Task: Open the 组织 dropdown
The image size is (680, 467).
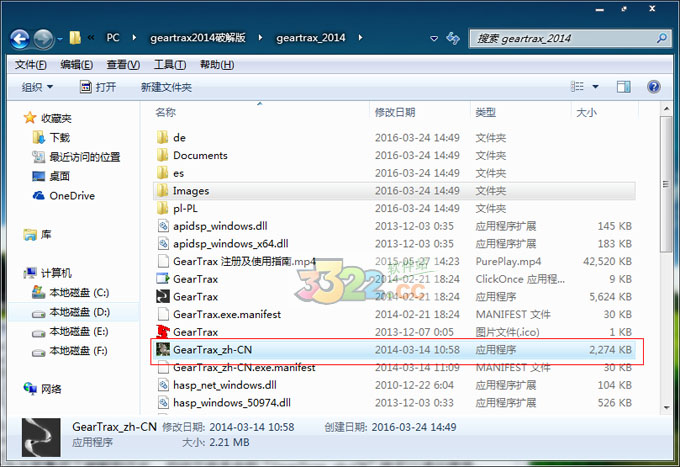Action: 37,87
